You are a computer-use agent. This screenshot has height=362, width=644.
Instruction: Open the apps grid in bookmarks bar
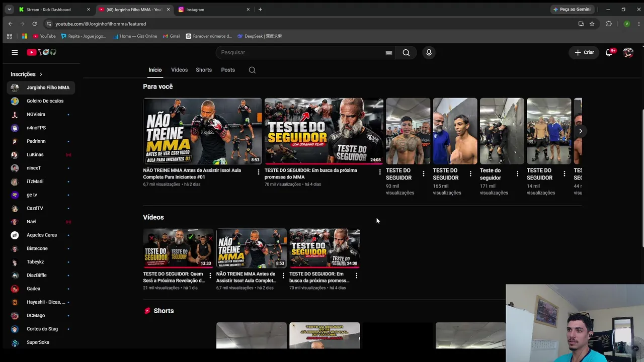coord(9,36)
